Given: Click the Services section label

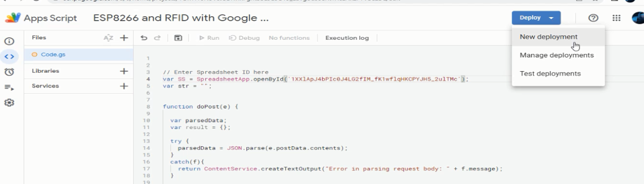Looking at the screenshot, I should pos(45,86).
